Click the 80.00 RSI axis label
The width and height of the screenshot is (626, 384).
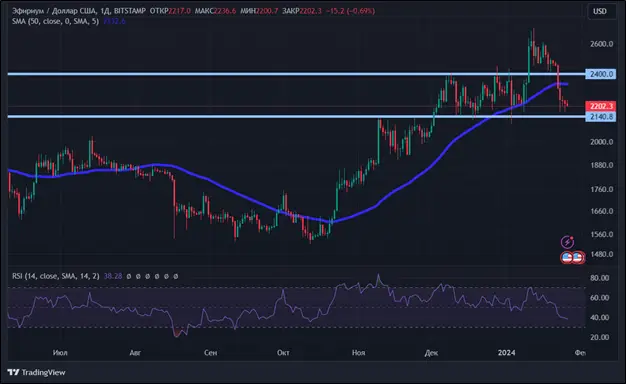coord(600,278)
